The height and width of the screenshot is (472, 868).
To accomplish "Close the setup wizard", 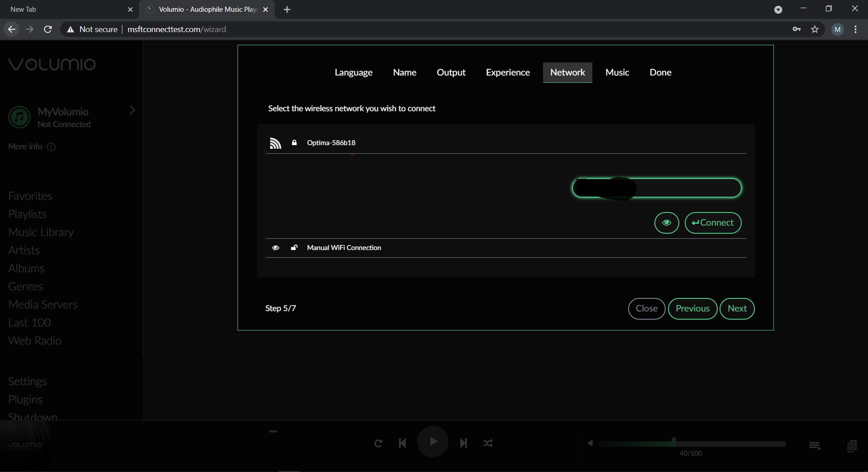I will click(647, 309).
